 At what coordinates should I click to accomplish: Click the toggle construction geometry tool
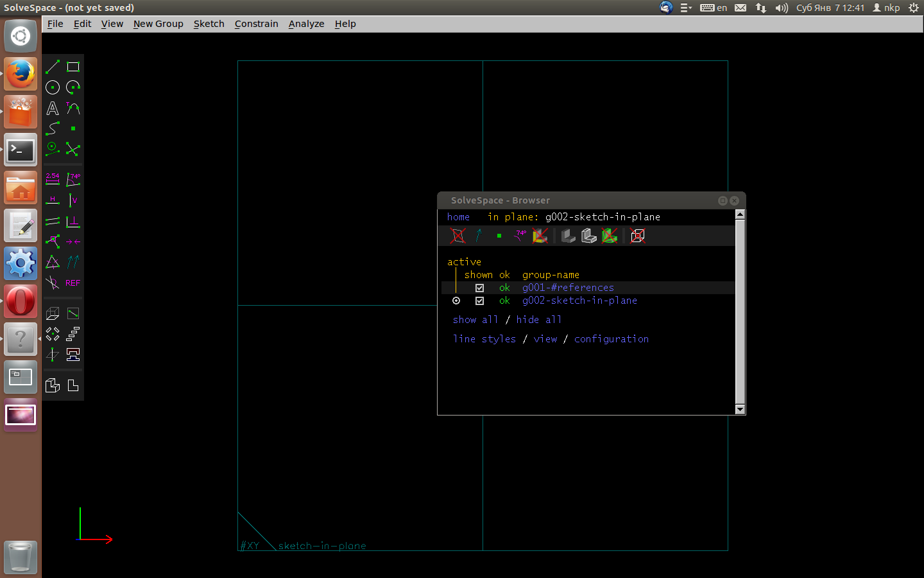pos(53,149)
